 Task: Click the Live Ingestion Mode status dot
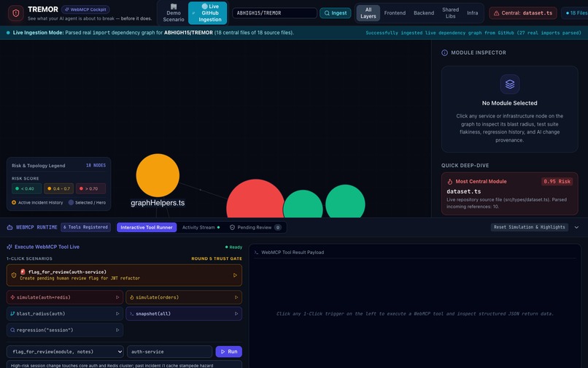pyautogui.click(x=8, y=33)
